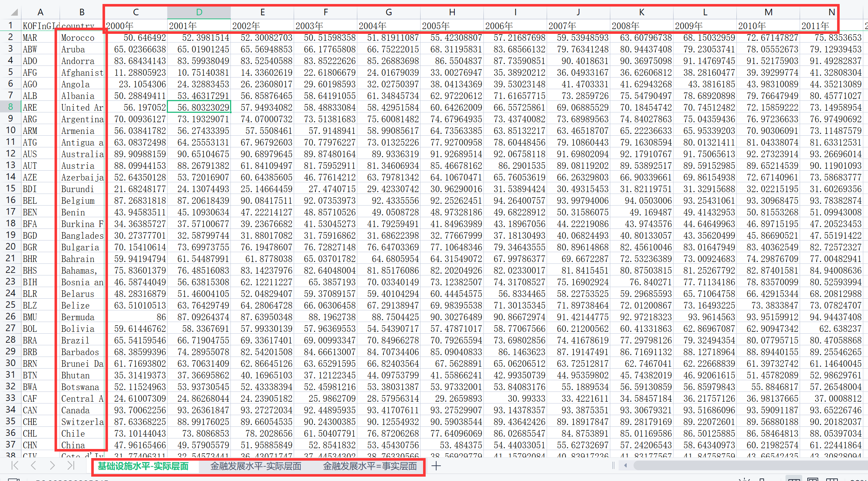This screenshot has height=481, width=868.
Task: Click the select-all corner triangle
Action: (14, 13)
